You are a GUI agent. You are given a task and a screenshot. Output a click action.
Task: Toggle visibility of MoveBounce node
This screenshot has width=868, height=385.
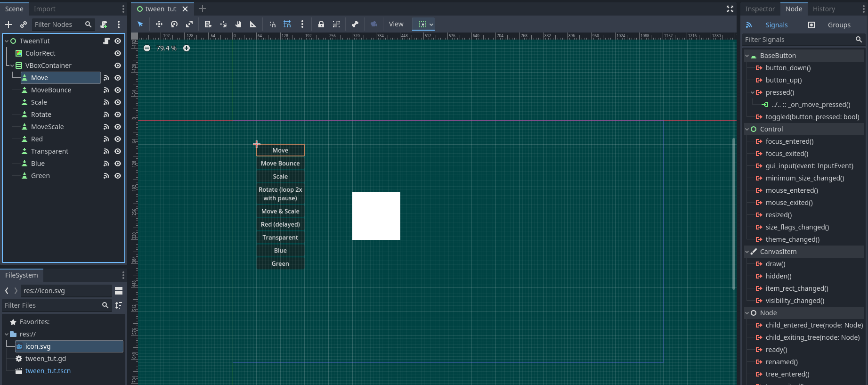click(118, 90)
